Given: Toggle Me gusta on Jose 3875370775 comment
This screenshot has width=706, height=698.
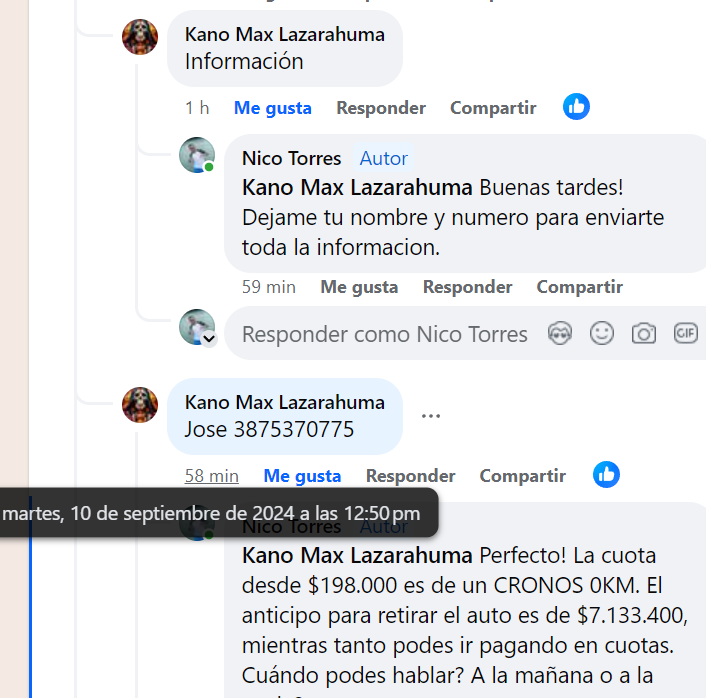Looking at the screenshot, I should [302, 476].
